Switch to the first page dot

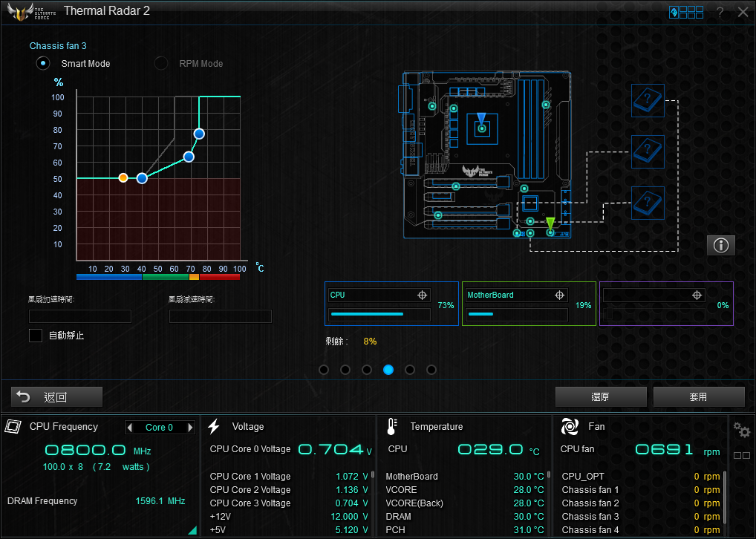tap(324, 370)
